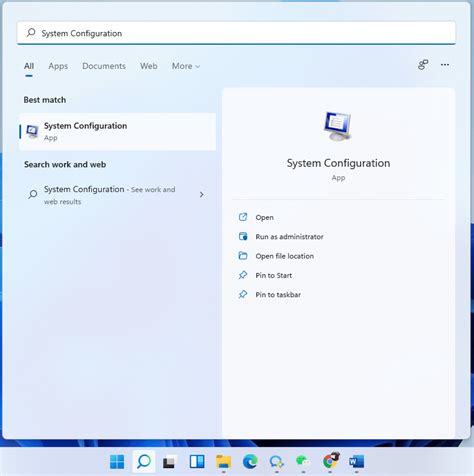Image resolution: width=474 pixels, height=476 pixels.
Task: Launch Microsoft Edge from the taskbar
Action: (250, 462)
